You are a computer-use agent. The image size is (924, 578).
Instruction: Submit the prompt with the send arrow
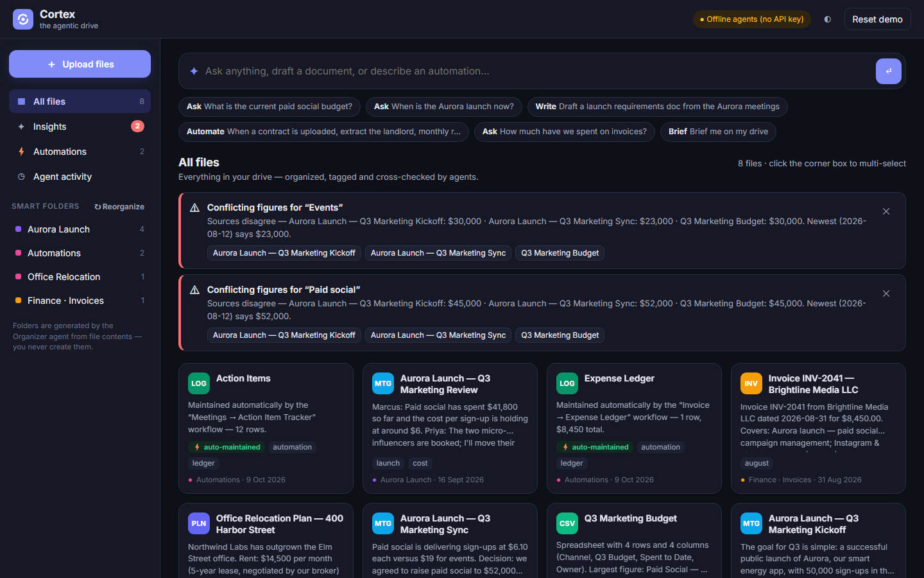coord(889,71)
